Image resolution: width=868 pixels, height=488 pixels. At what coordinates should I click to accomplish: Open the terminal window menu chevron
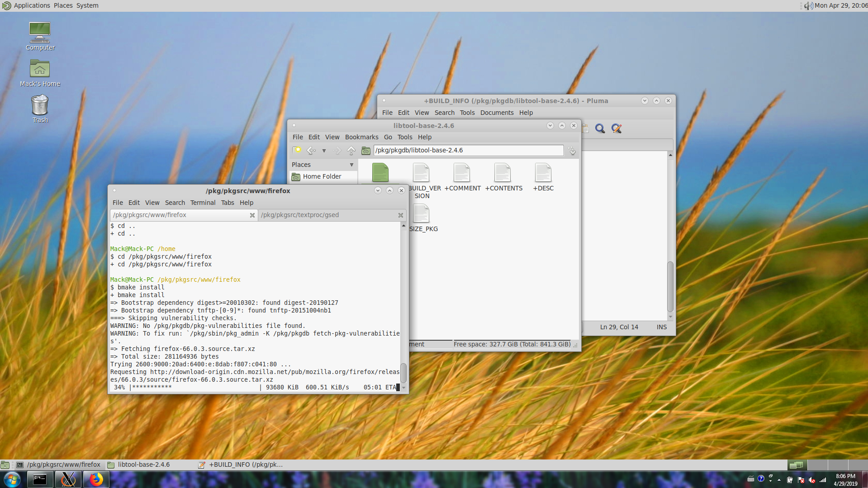[x=378, y=190]
